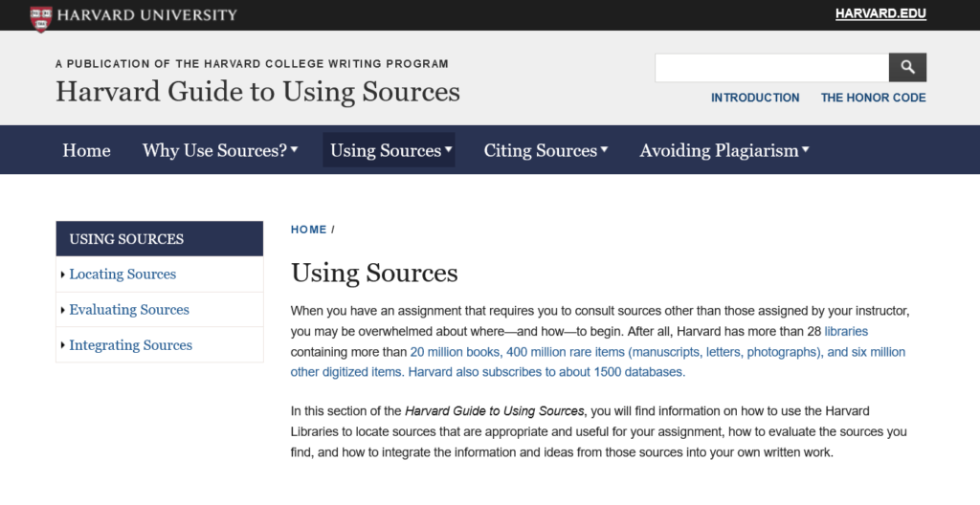Click the arrow bullet beside Locating Sources

[62, 274]
